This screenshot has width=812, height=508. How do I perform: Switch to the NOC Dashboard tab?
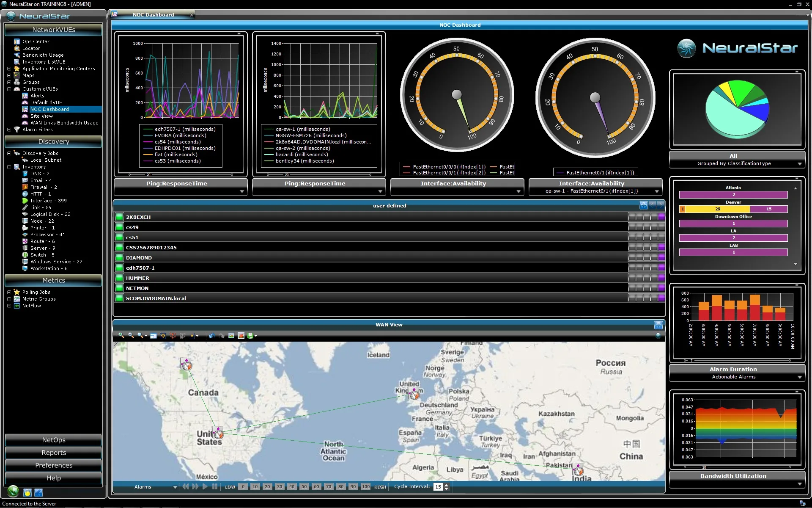click(x=153, y=15)
